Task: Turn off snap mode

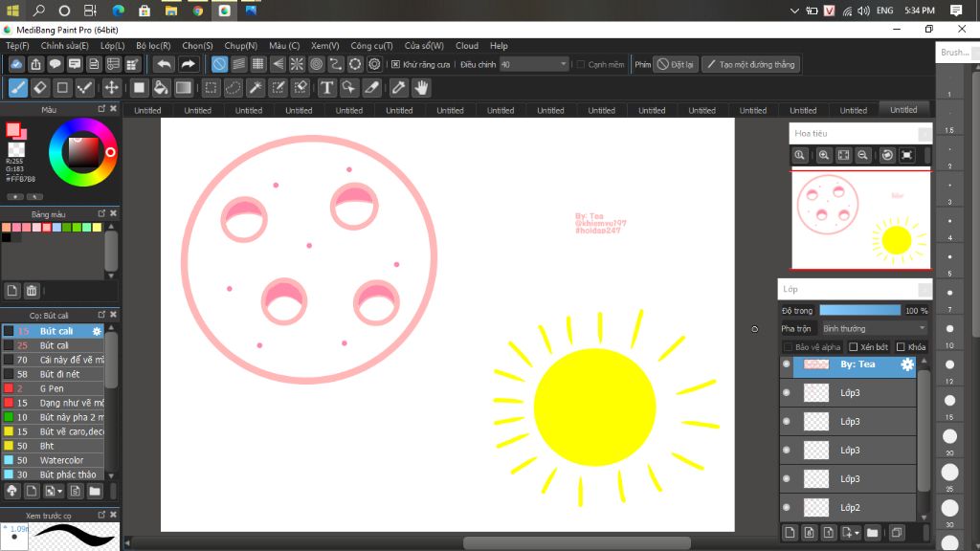Action: coord(219,64)
